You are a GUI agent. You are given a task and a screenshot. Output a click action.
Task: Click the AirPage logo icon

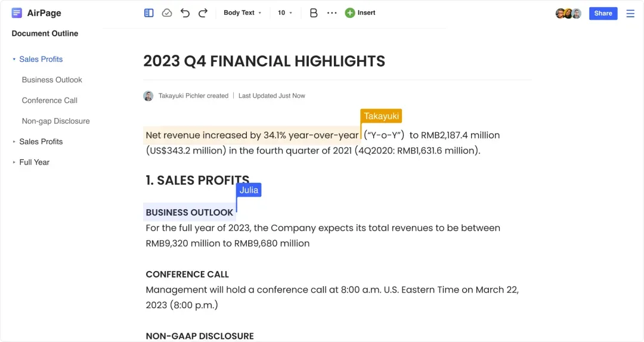coord(17,13)
